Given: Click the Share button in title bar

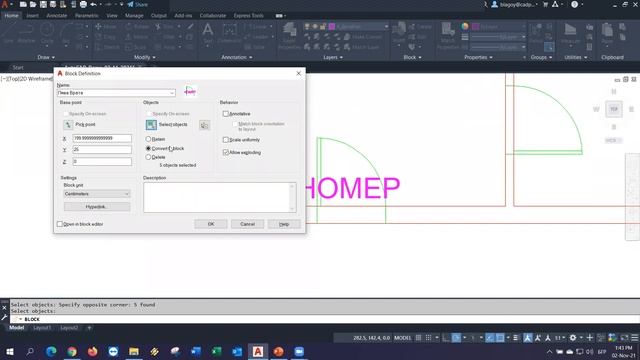Looking at the screenshot, I should click(x=138, y=4).
